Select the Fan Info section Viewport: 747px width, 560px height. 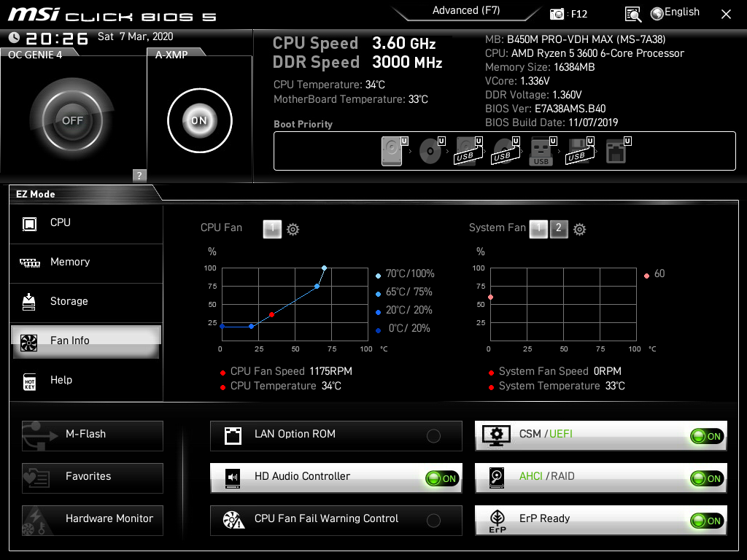click(86, 341)
